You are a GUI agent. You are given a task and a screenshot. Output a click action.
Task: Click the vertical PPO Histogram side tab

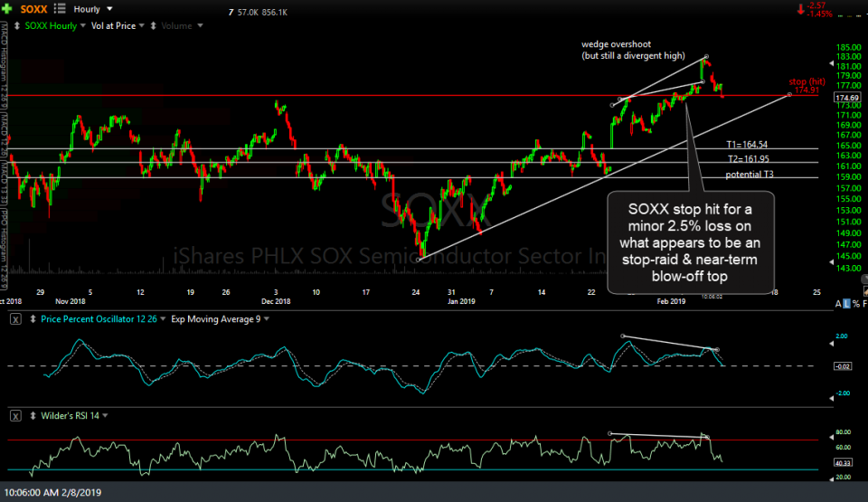(x=4, y=248)
